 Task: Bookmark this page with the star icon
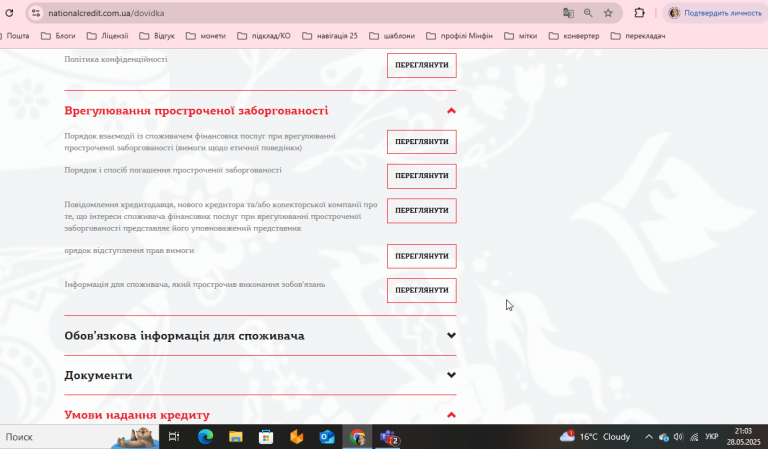(x=608, y=13)
